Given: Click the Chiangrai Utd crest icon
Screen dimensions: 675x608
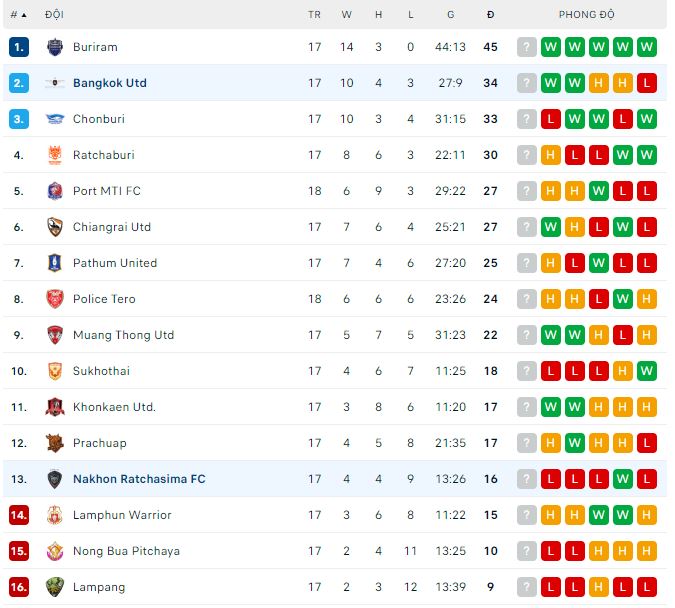Looking at the screenshot, I should click(55, 227).
